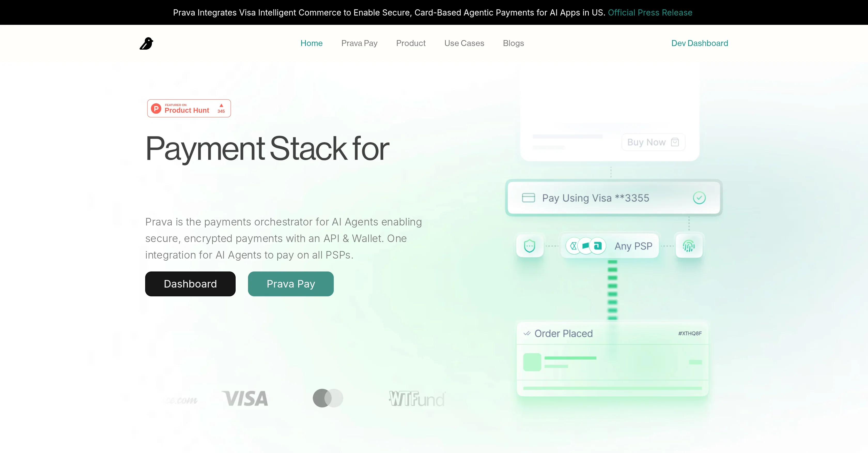Click the middle PSP logo circle
The height and width of the screenshot is (453, 868).
click(586, 246)
